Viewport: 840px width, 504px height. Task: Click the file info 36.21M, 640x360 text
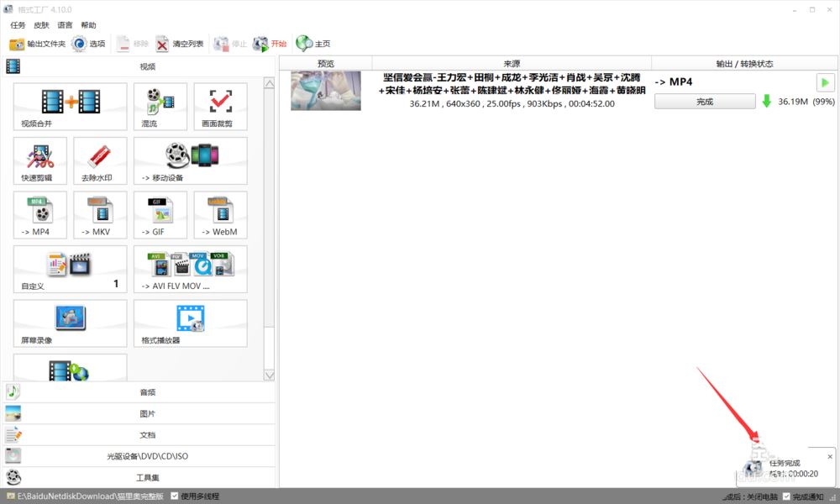pyautogui.click(x=512, y=103)
